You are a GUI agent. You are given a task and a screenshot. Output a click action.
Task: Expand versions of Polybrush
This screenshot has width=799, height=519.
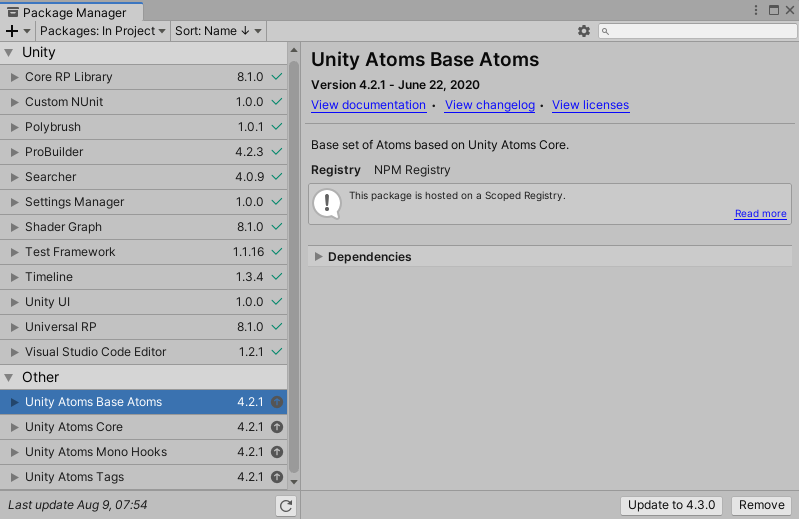click(14, 127)
